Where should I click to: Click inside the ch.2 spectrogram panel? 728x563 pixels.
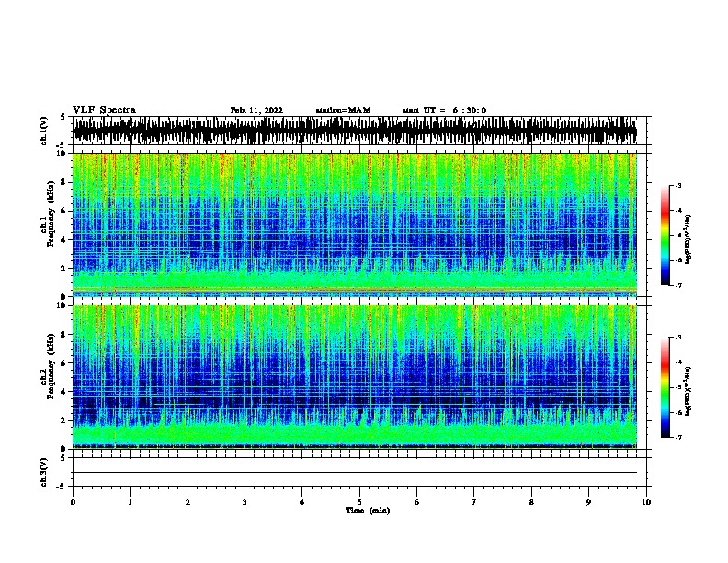(355, 377)
